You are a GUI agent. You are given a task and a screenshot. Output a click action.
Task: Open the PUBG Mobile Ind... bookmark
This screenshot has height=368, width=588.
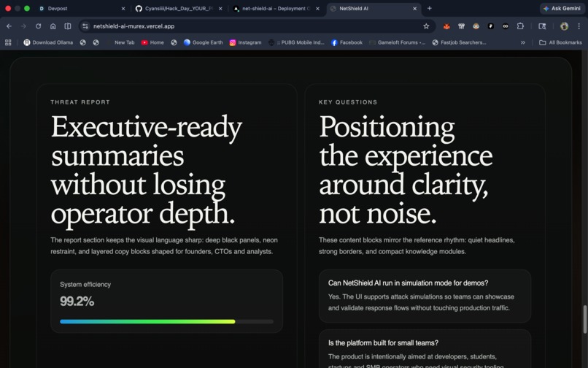296,42
